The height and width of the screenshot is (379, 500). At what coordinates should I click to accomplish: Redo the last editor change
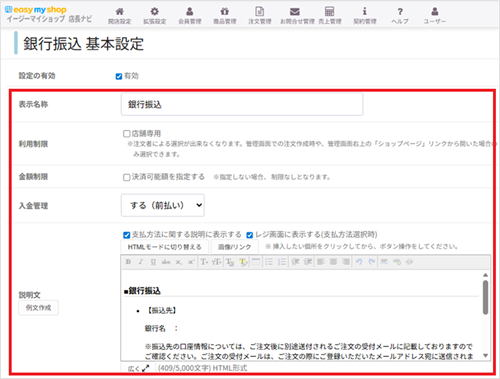click(372, 262)
